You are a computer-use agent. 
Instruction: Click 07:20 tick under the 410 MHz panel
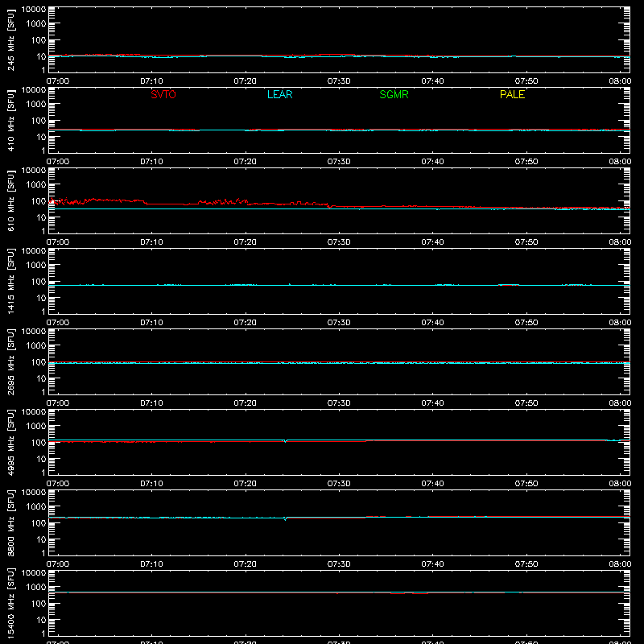click(x=246, y=162)
